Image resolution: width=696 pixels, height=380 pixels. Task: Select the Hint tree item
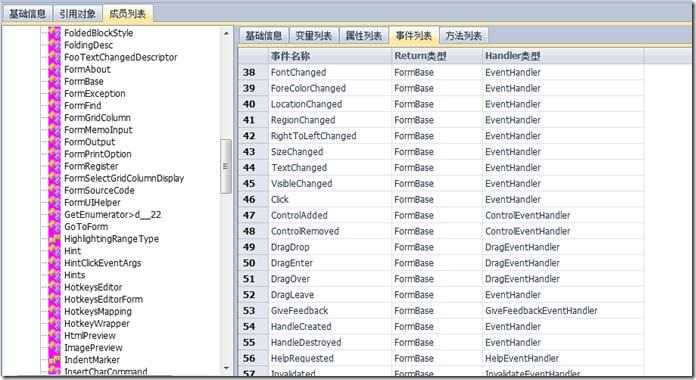coord(73,251)
